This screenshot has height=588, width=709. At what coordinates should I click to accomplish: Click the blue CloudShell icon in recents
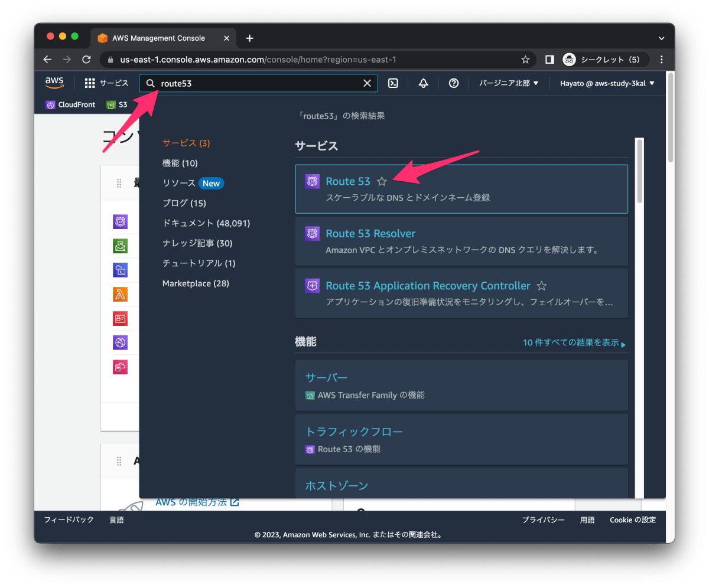121,270
